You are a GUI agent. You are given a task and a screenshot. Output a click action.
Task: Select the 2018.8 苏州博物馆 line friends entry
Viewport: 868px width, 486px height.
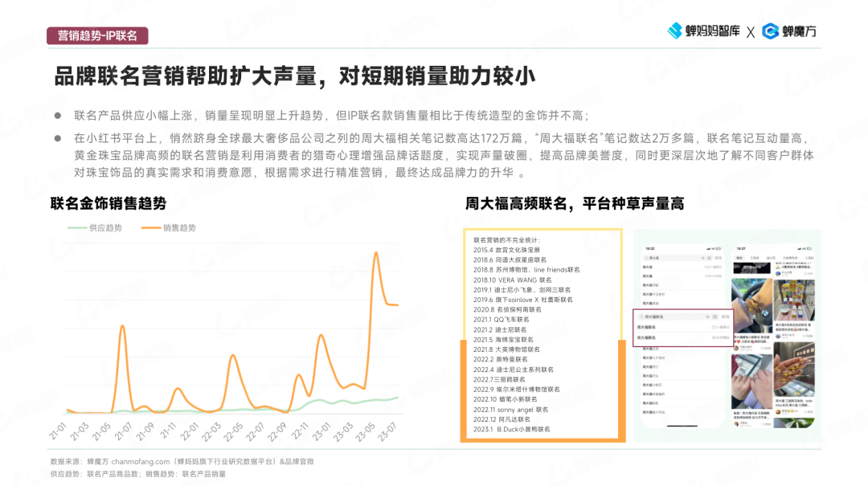tap(526, 270)
